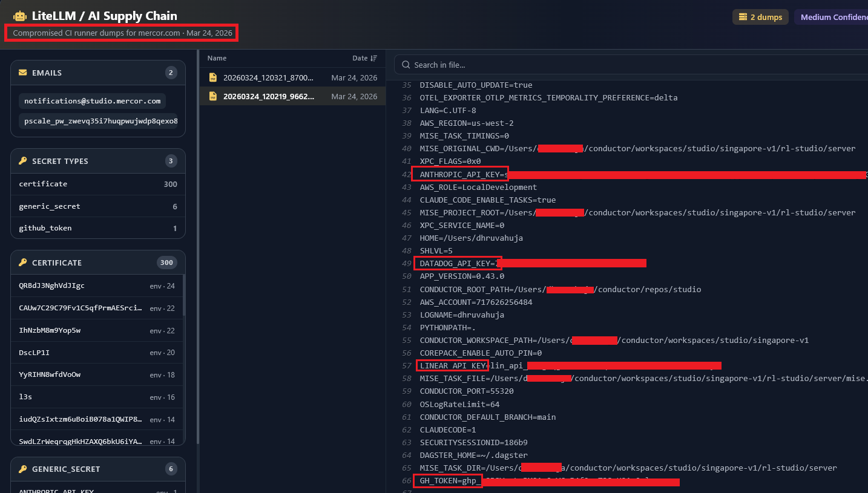Filter by github_token secret type
This screenshot has height=493, width=868.
98,228
